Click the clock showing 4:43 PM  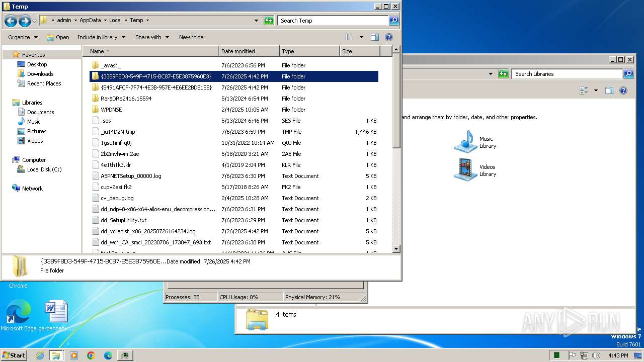point(618,355)
